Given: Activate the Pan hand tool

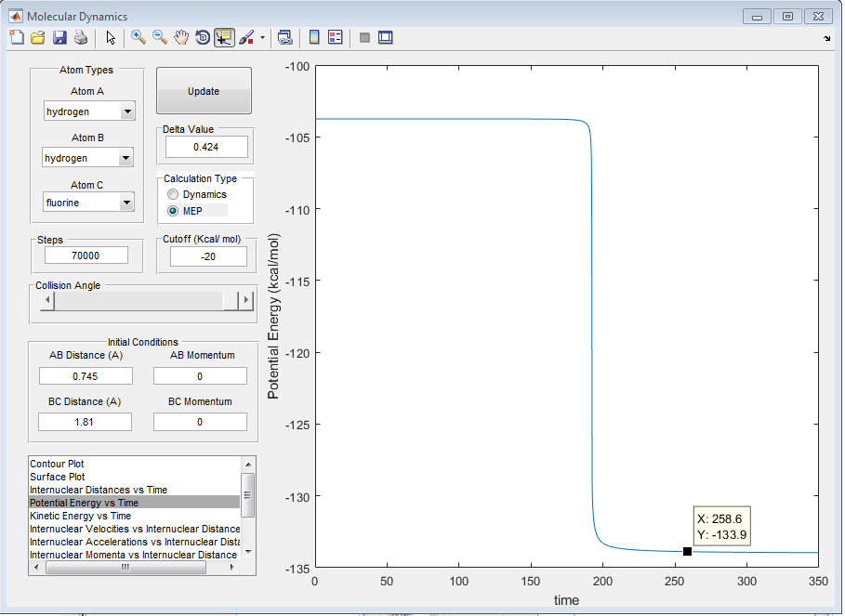Looking at the screenshot, I should [181, 38].
